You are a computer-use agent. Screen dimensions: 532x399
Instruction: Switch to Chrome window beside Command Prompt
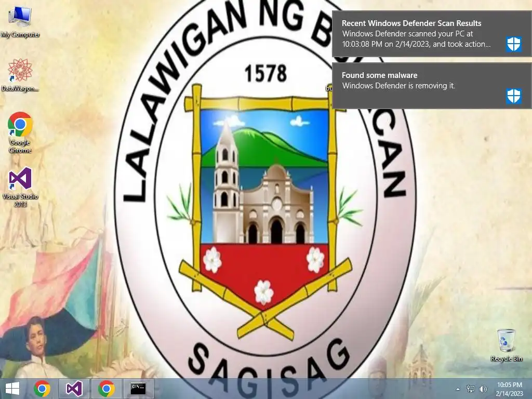click(x=106, y=389)
